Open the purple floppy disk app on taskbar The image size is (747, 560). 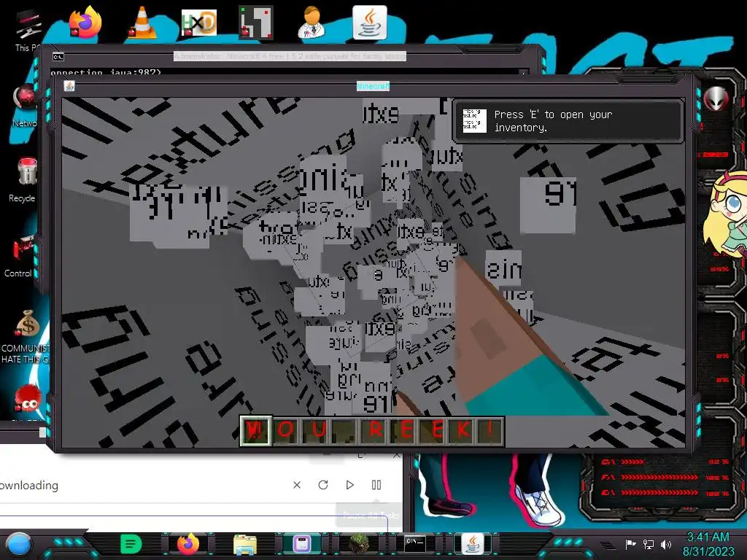tap(302, 544)
